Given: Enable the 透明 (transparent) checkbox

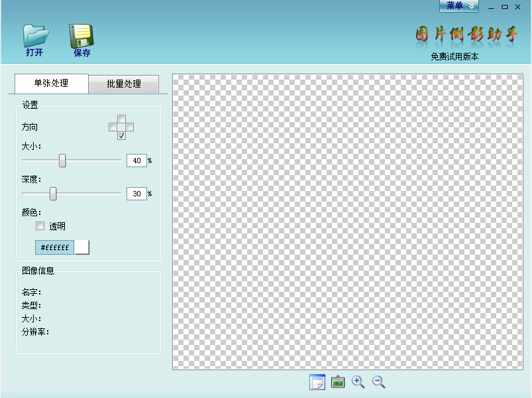Looking at the screenshot, I should 40,226.
